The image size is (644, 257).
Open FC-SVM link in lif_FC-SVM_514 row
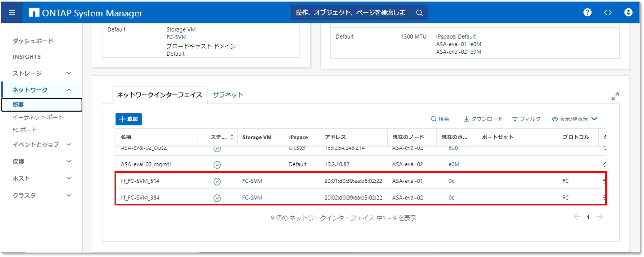(x=252, y=181)
